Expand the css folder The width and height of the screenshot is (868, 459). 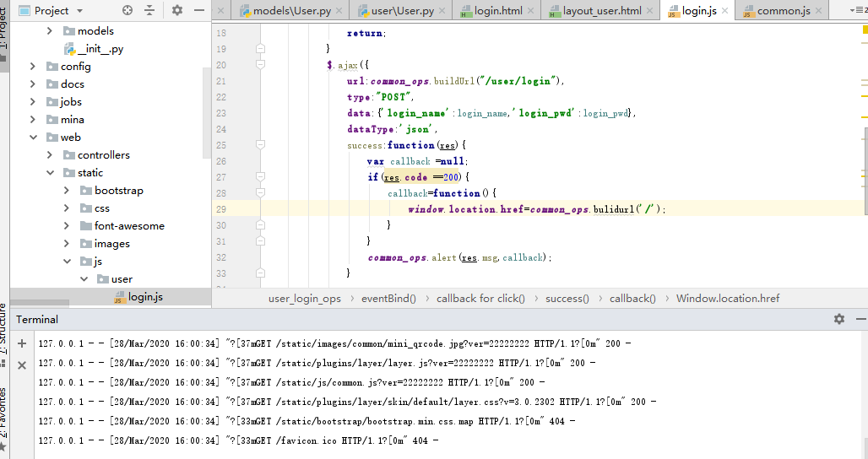[67, 208]
